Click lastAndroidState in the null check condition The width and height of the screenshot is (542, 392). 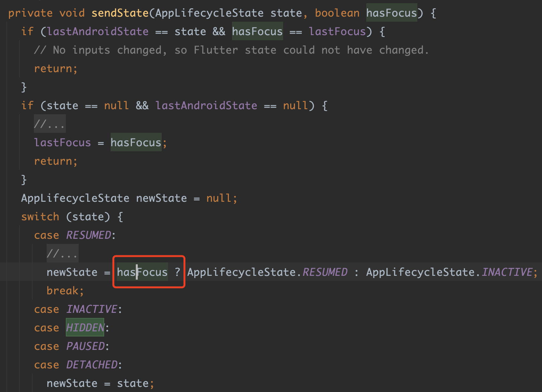pyautogui.click(x=206, y=106)
